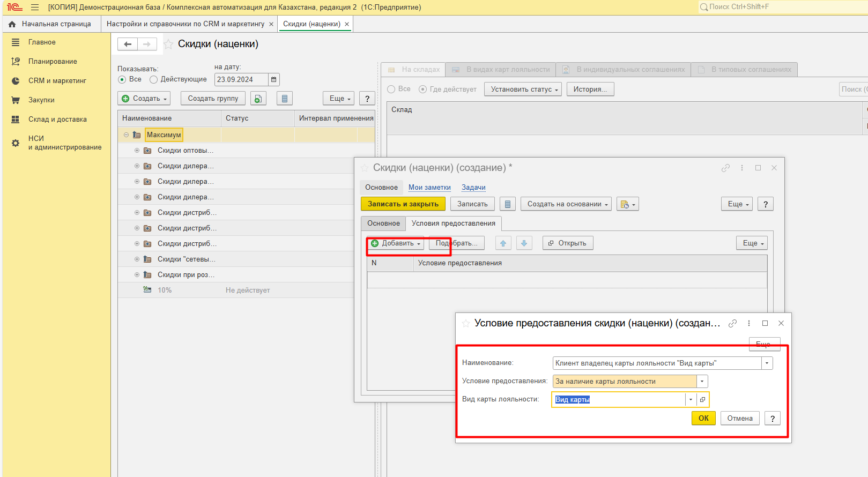Click the move row down arrow icon
868x477 pixels.
pyautogui.click(x=524, y=243)
